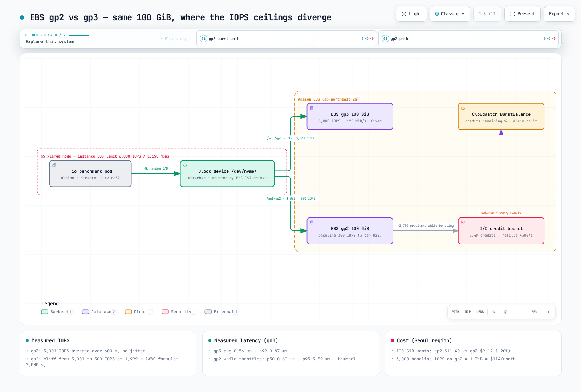Click the 'balance % every minute' edge label
This screenshot has width=581, height=392.
(x=501, y=213)
